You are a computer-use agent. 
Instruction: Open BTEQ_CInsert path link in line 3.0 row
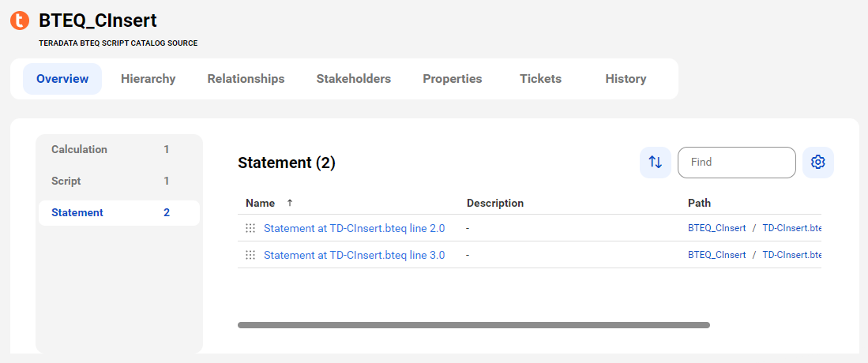pyautogui.click(x=717, y=255)
